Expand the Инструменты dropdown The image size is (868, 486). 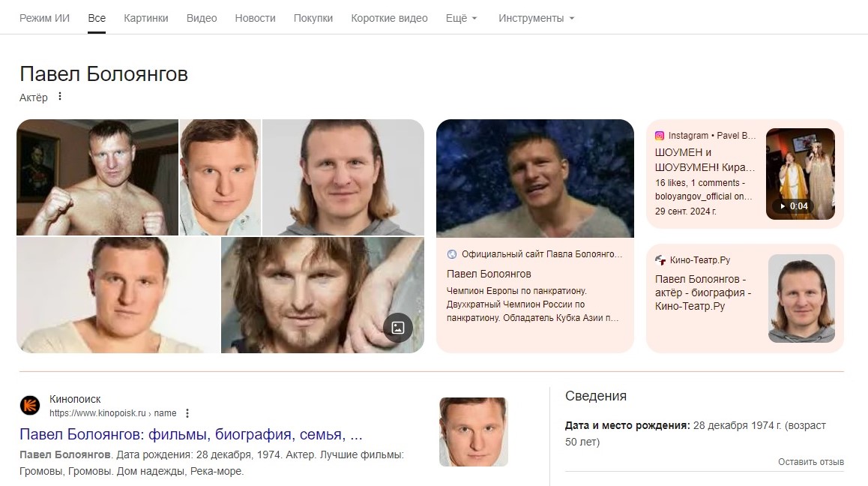click(536, 18)
